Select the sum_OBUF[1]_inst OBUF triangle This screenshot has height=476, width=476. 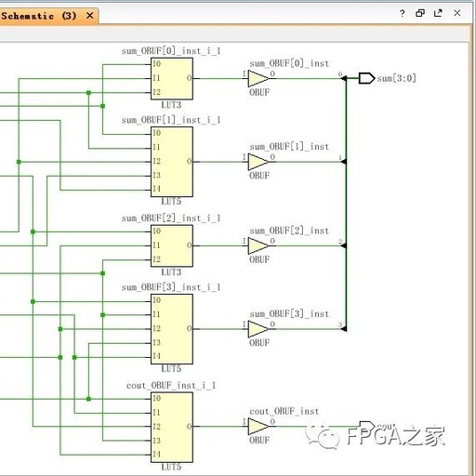tap(258, 162)
